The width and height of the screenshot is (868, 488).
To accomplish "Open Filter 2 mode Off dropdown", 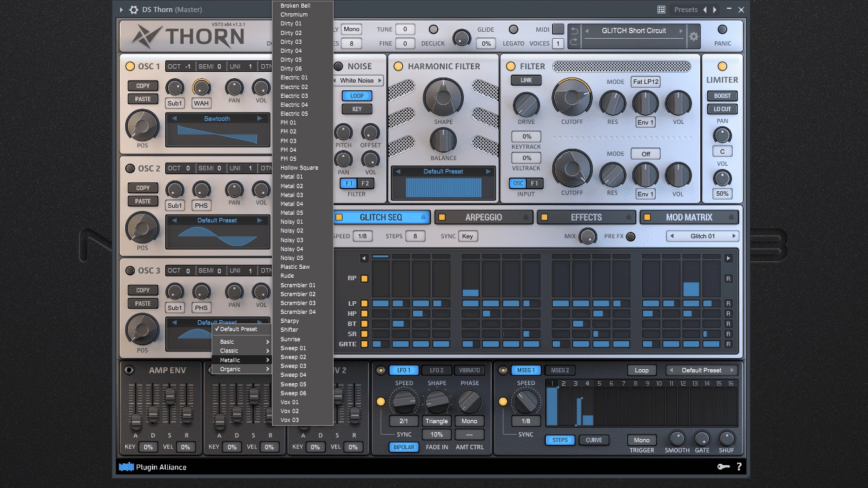I will tap(646, 154).
